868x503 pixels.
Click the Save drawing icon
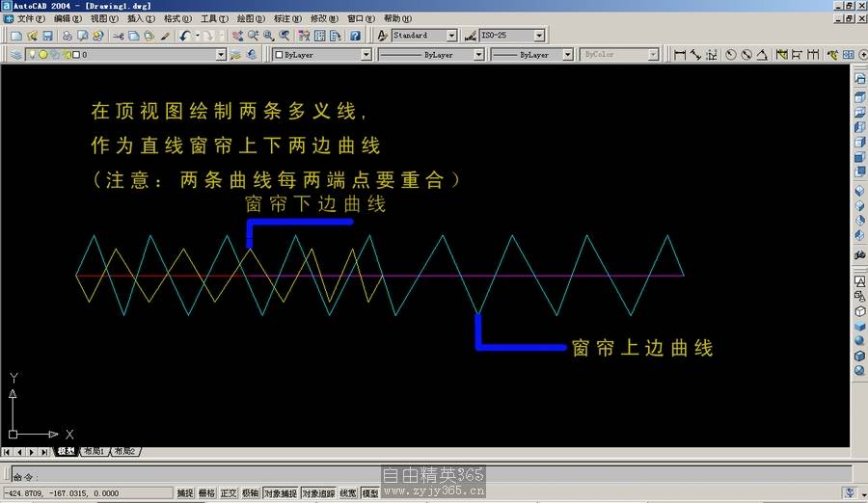coord(46,36)
